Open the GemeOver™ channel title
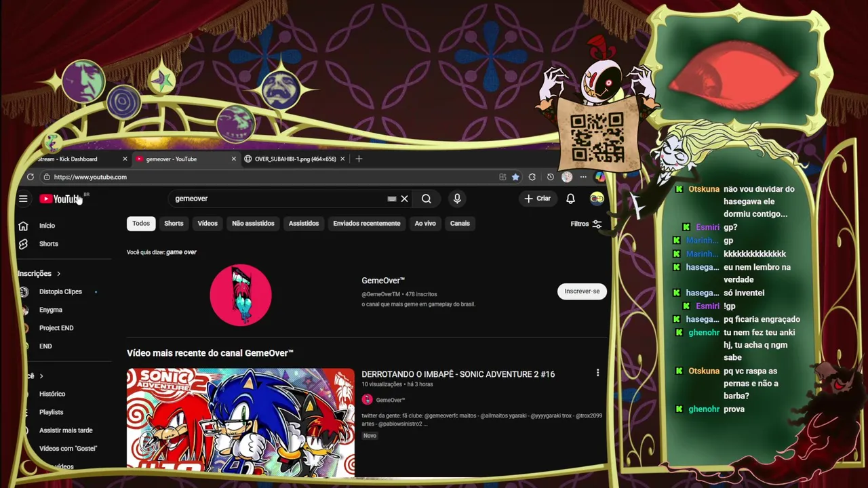 point(383,281)
